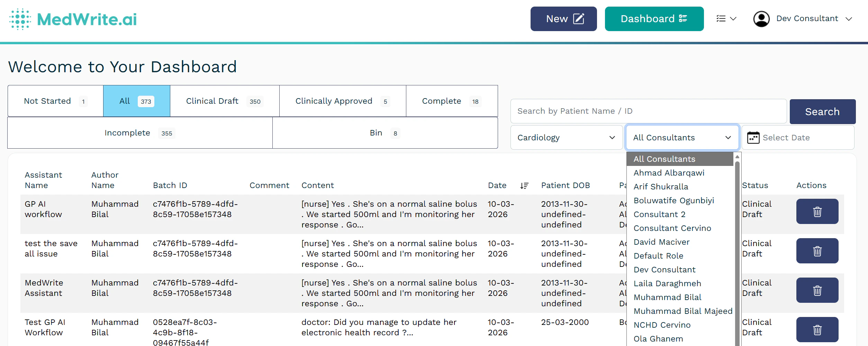Switch to the Clinically Approved tab
The height and width of the screenshot is (346, 868).
click(x=342, y=101)
